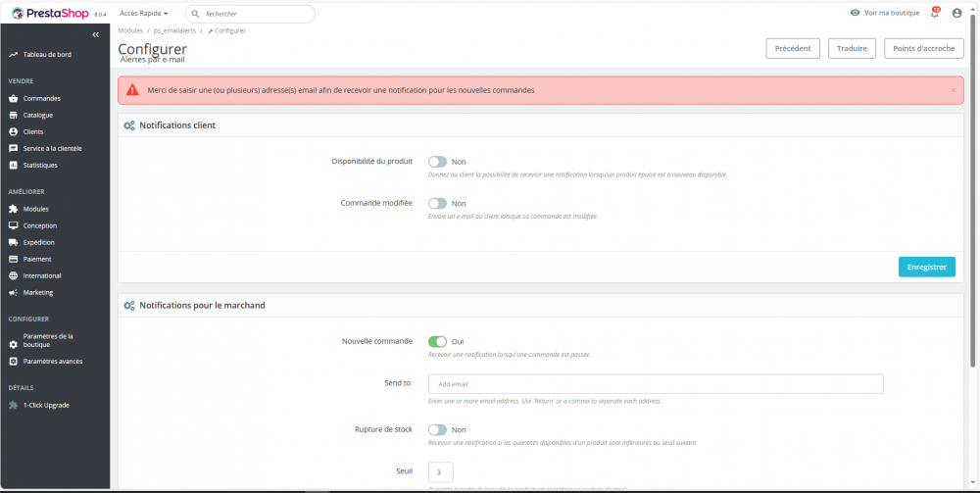Click the Statistiques chart icon in sidebar

coord(14,165)
